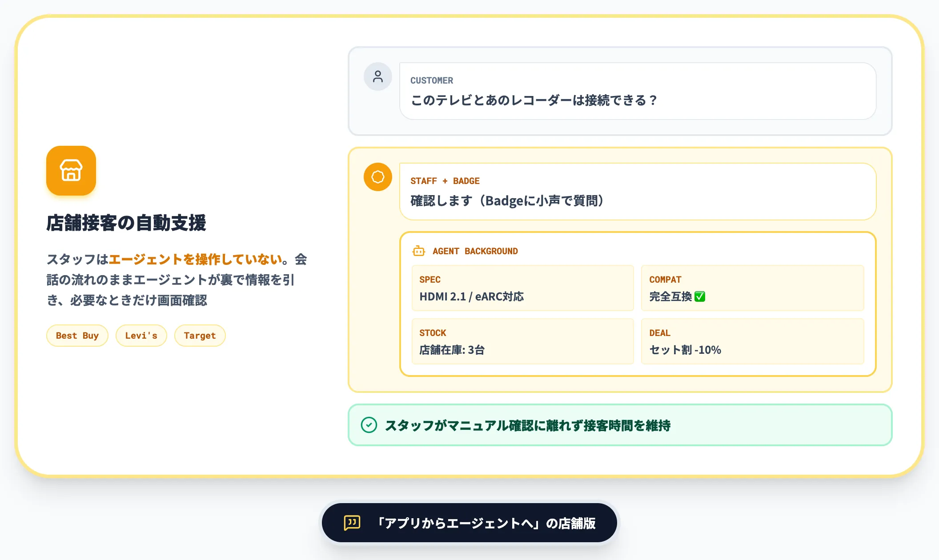Click the green checkmark emoji in COMPAT
The width and height of the screenshot is (939, 560).
click(700, 296)
